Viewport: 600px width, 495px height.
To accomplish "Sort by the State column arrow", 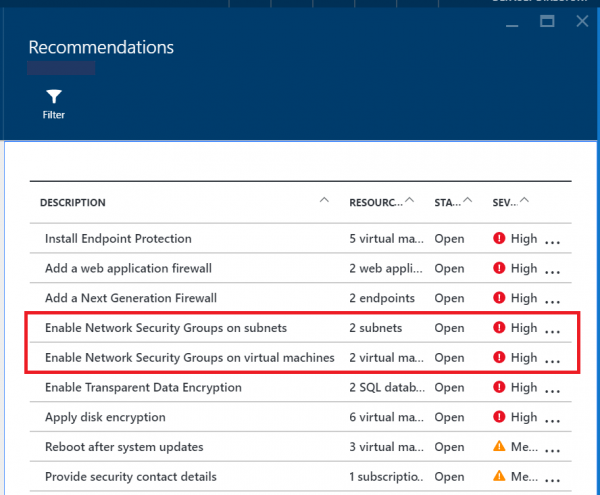I will coord(470,201).
